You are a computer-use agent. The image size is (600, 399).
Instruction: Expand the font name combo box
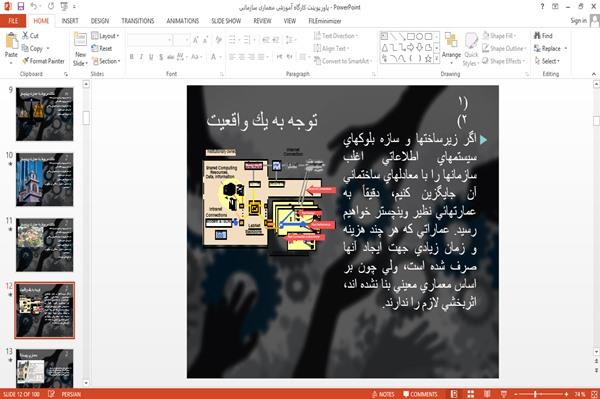[169, 40]
